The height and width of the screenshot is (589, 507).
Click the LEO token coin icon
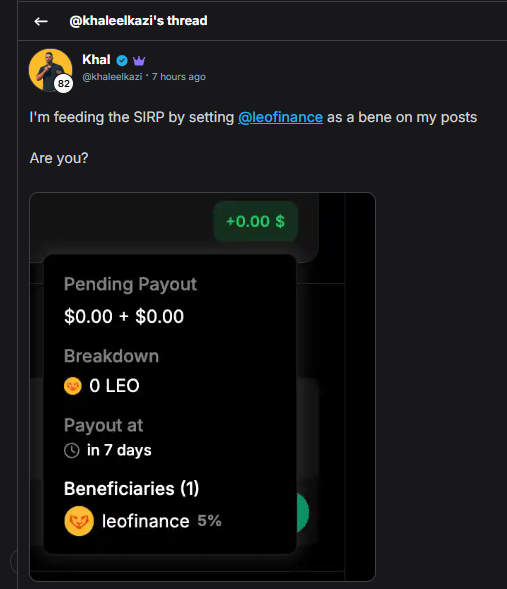73,386
